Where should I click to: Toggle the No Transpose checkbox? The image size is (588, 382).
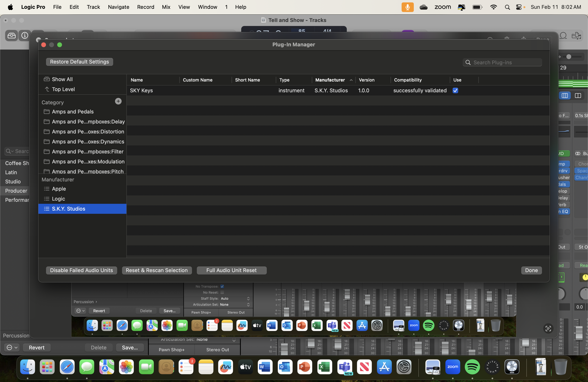click(222, 286)
